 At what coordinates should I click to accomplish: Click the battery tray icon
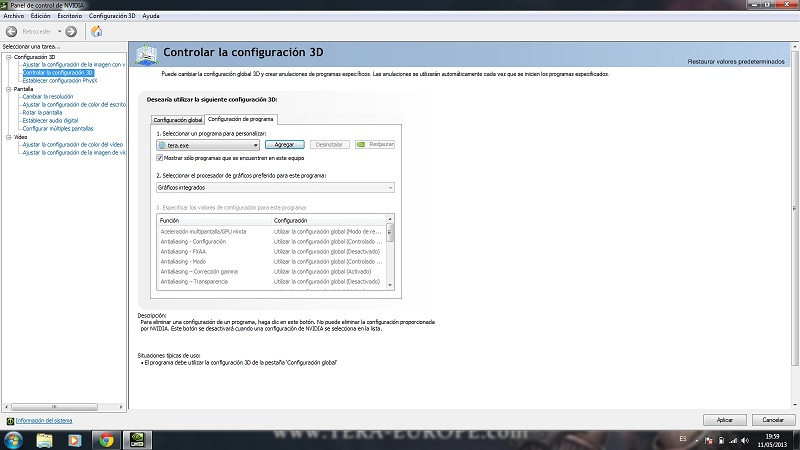(x=721, y=440)
